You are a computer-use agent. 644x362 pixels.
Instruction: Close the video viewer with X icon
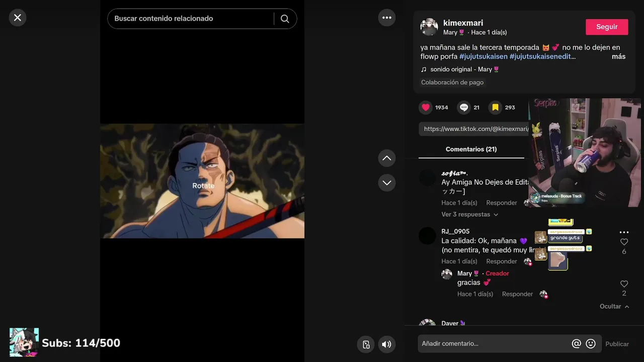pos(18,18)
